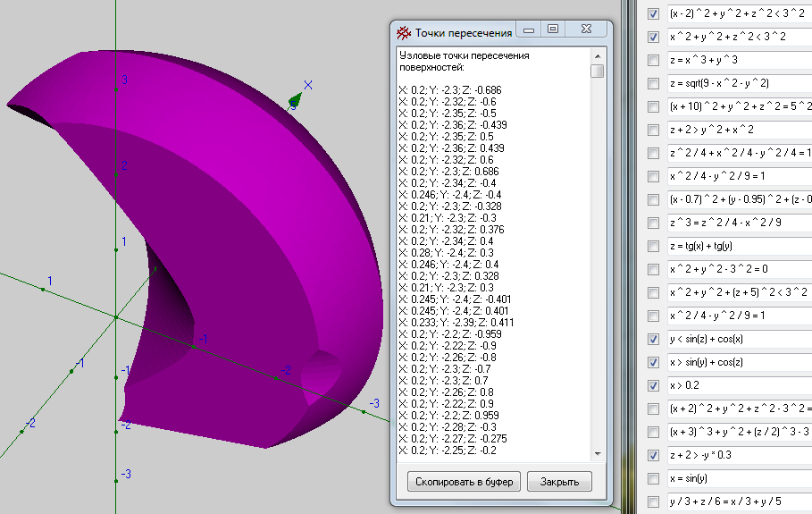Viewport: 812px width, 514px height.
Task: Minimize the intersection points dialog
Action: 529,29
